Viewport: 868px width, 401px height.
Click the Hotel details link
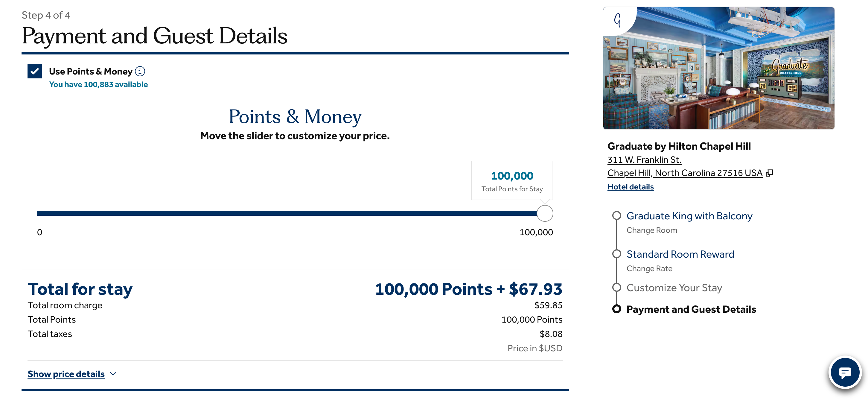point(630,186)
